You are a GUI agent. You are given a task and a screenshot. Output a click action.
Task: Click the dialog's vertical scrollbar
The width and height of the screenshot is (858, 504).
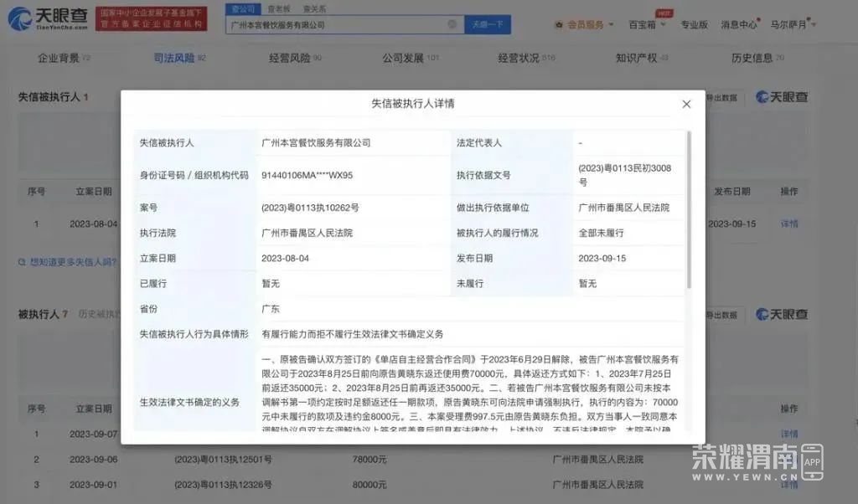coord(689,210)
